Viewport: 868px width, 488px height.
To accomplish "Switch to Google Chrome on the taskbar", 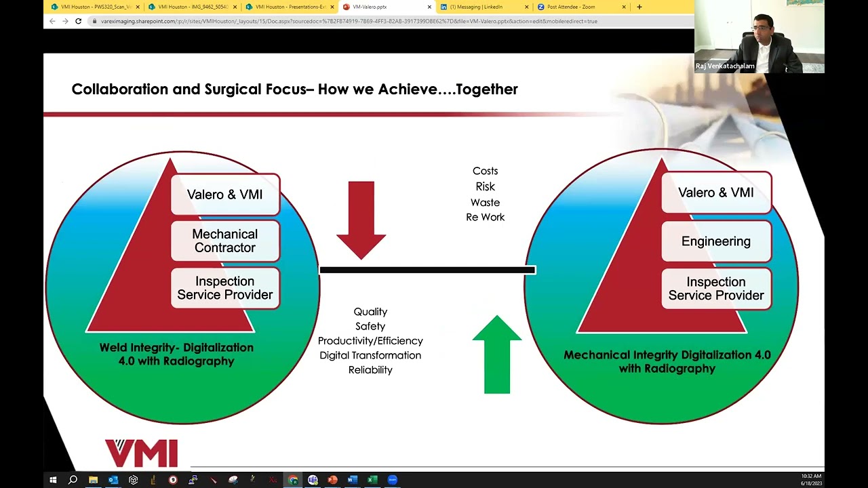I will click(293, 480).
